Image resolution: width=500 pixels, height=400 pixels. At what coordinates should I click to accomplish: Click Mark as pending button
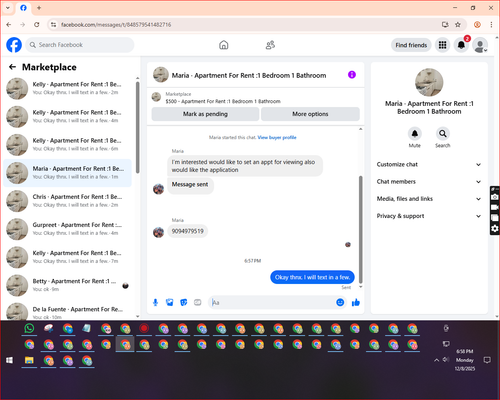(x=205, y=114)
